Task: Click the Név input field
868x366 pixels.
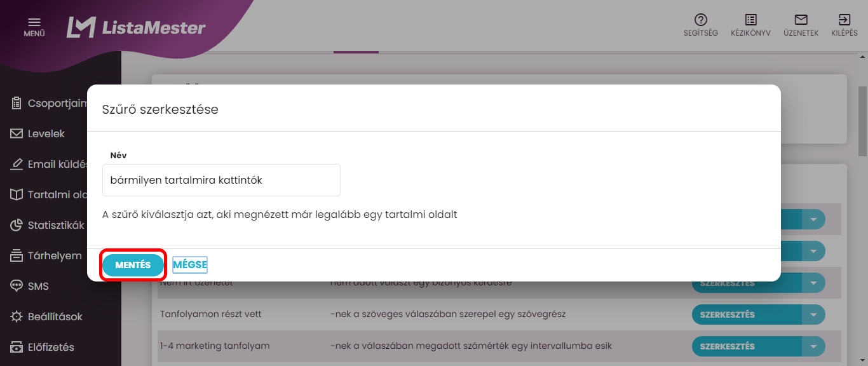Action: [221, 180]
